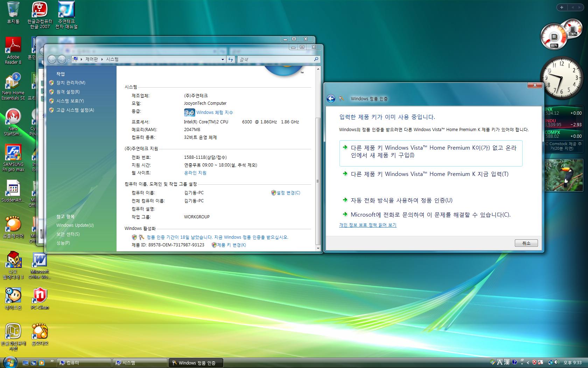588x368 pixels.
Task: Click the back arrow in Windows 정품 인증 dialog
Action: click(x=331, y=99)
